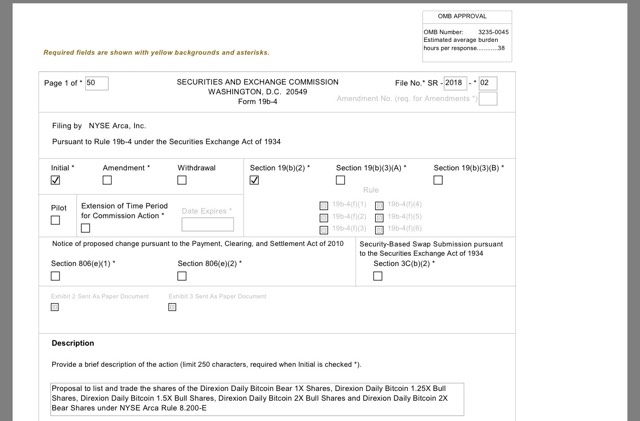
Task: Select the disabled 19b-4(f)(1) rule checkbox
Action: click(x=324, y=205)
